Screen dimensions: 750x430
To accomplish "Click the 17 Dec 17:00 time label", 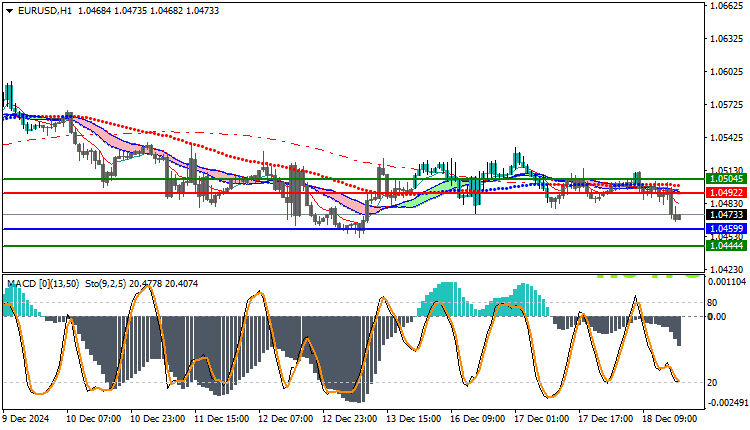I will [x=606, y=419].
